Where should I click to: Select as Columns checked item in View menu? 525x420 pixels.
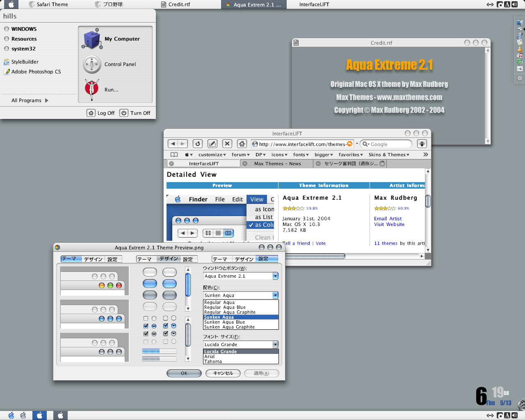tap(261, 225)
